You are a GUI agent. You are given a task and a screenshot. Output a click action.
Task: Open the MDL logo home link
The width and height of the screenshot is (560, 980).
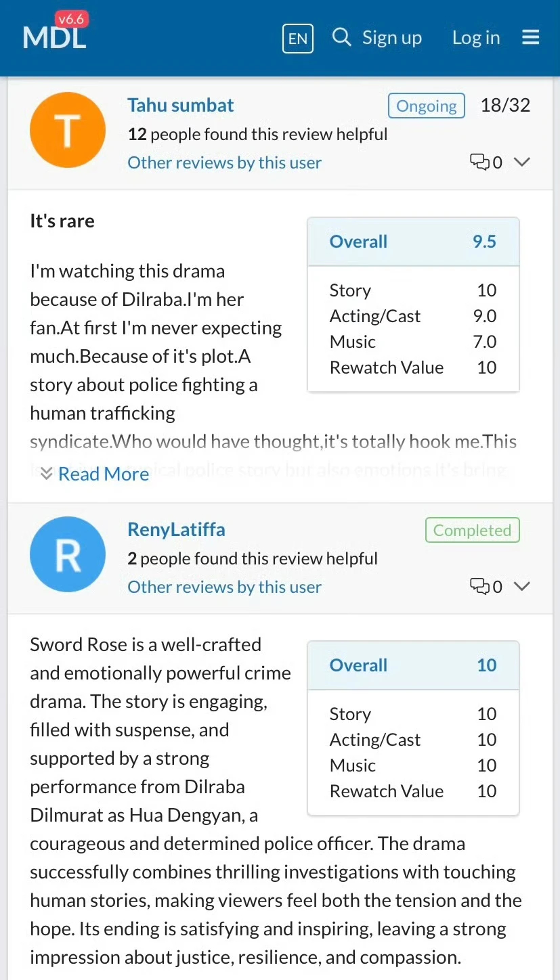coord(55,37)
